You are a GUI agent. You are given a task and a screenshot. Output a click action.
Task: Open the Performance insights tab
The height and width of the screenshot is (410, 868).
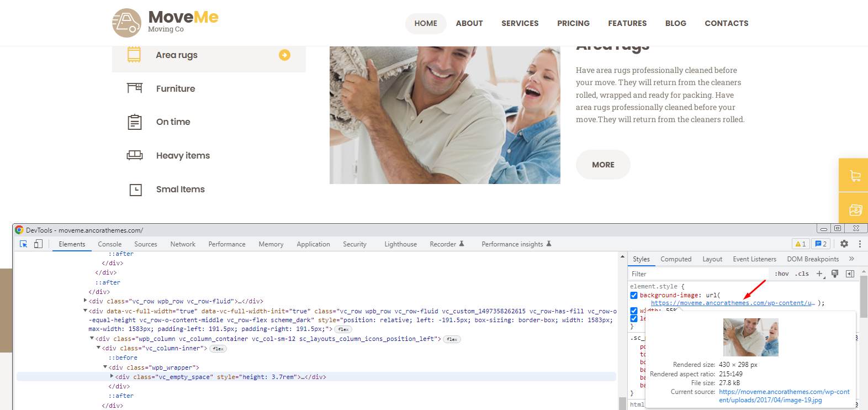tap(516, 244)
